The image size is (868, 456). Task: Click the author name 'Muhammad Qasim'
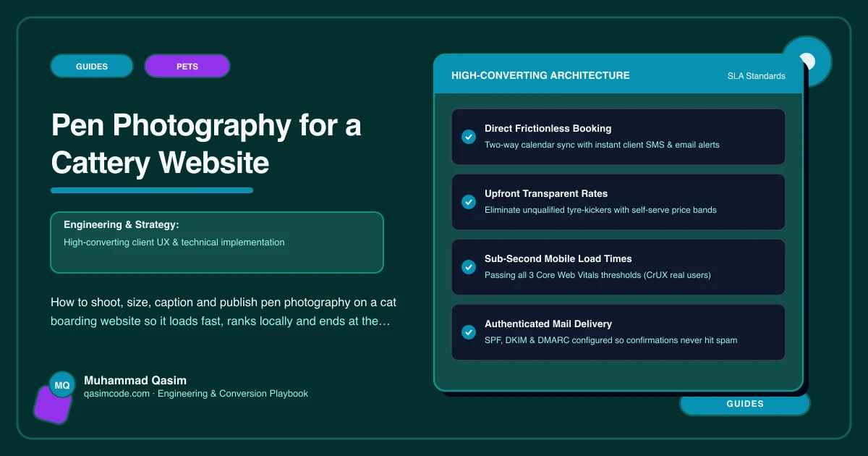pyautogui.click(x=135, y=380)
